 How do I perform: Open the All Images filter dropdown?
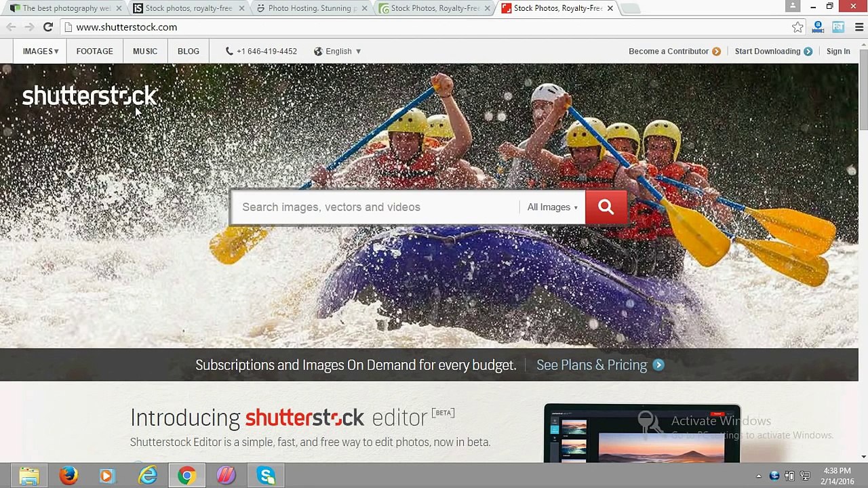552,207
